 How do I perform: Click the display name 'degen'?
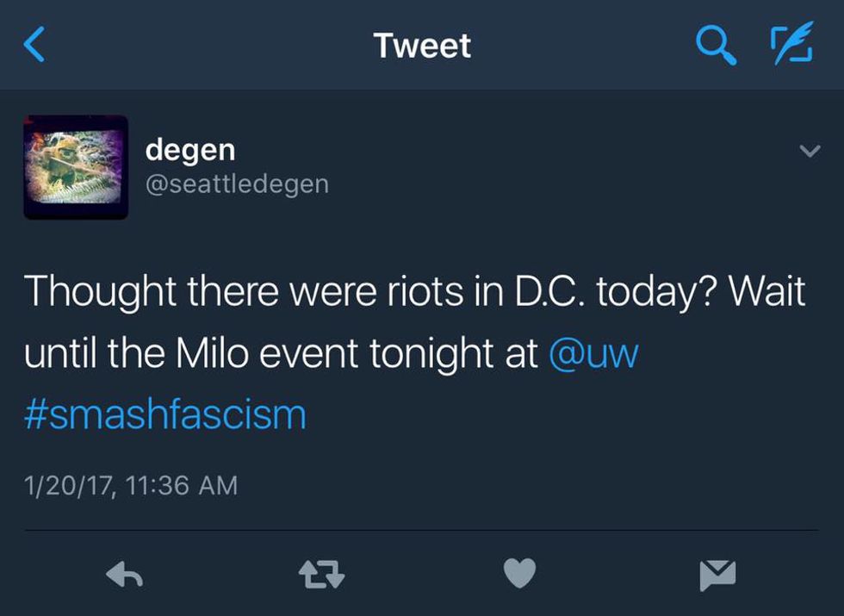[190, 149]
